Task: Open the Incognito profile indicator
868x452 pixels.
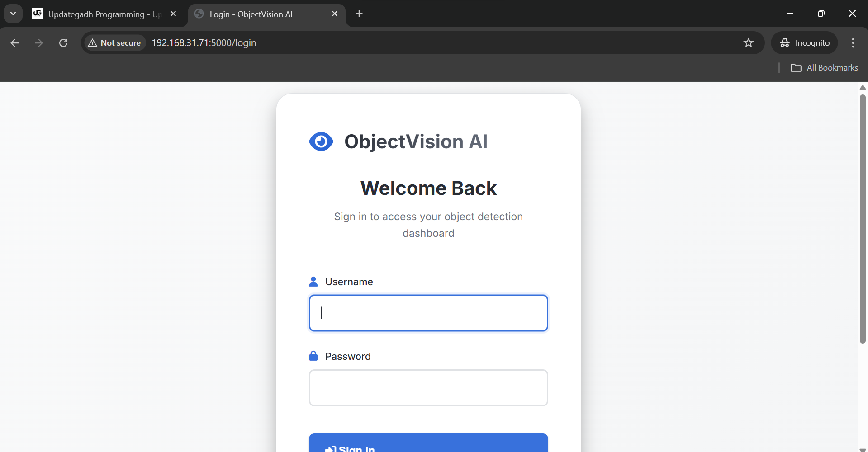Action: (805, 43)
